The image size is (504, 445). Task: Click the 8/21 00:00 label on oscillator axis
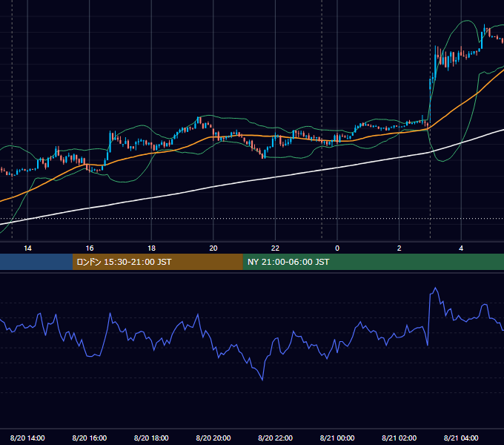pyautogui.click(x=337, y=438)
